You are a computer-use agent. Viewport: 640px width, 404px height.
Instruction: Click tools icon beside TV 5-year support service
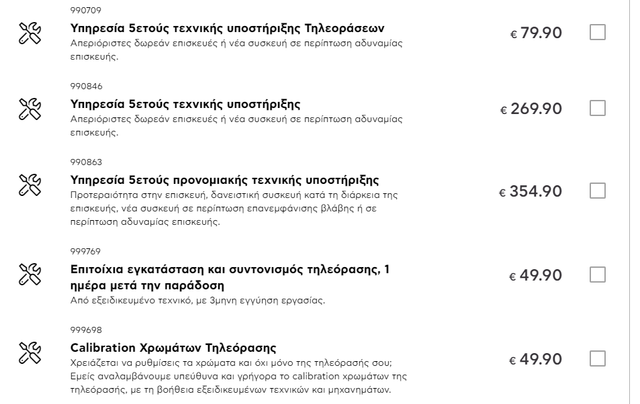(30, 33)
